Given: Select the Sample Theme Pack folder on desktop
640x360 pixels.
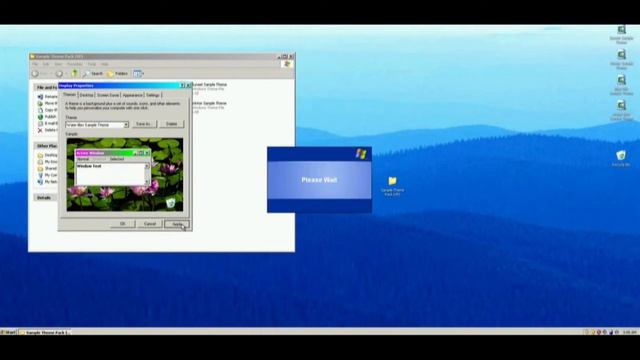Looking at the screenshot, I should pyautogui.click(x=392, y=186).
